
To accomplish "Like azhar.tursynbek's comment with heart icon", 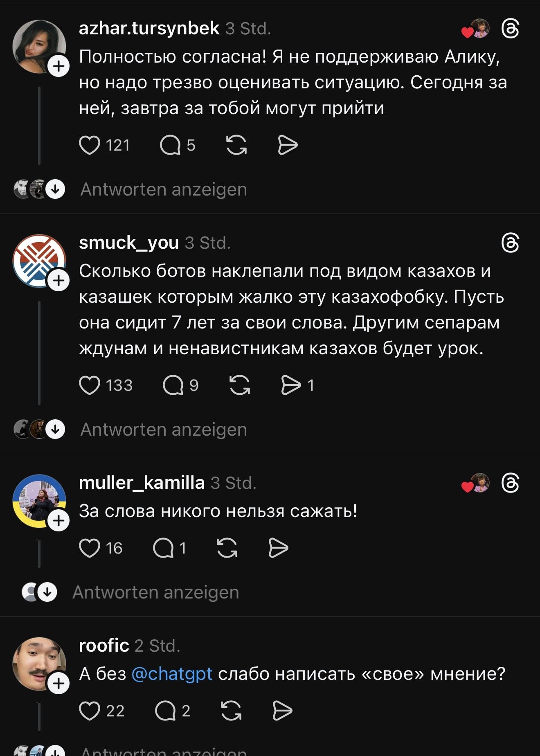I will (x=90, y=145).
